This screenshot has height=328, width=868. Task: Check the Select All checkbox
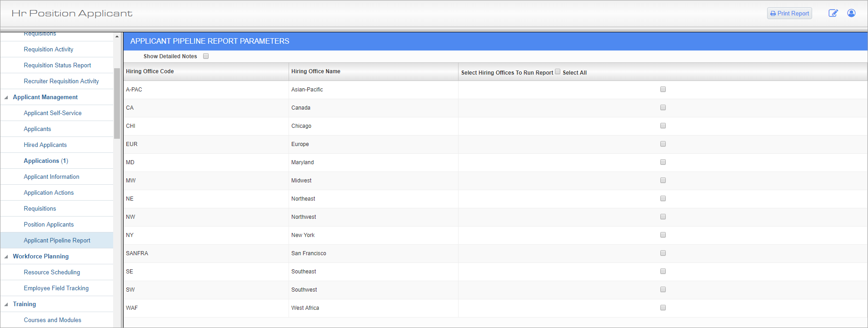(558, 72)
